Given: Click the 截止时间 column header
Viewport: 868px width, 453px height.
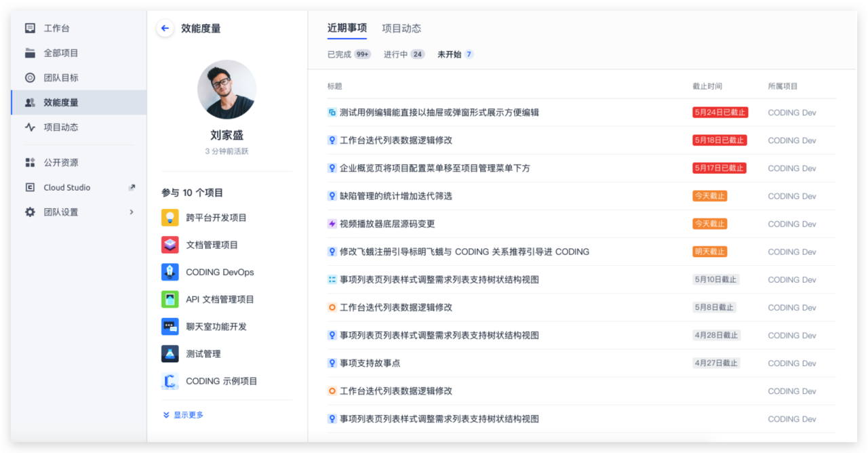Looking at the screenshot, I should pos(707,86).
